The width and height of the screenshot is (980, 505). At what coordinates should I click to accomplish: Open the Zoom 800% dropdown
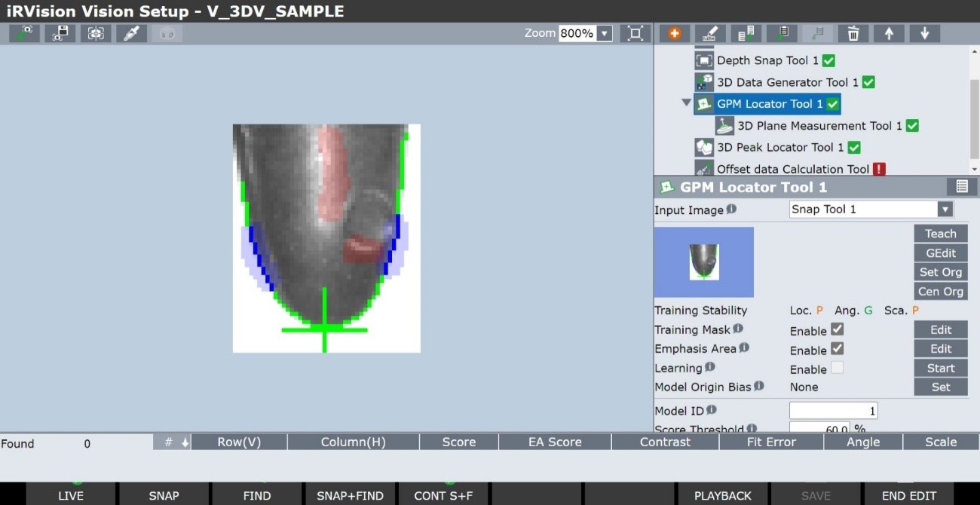(x=605, y=33)
